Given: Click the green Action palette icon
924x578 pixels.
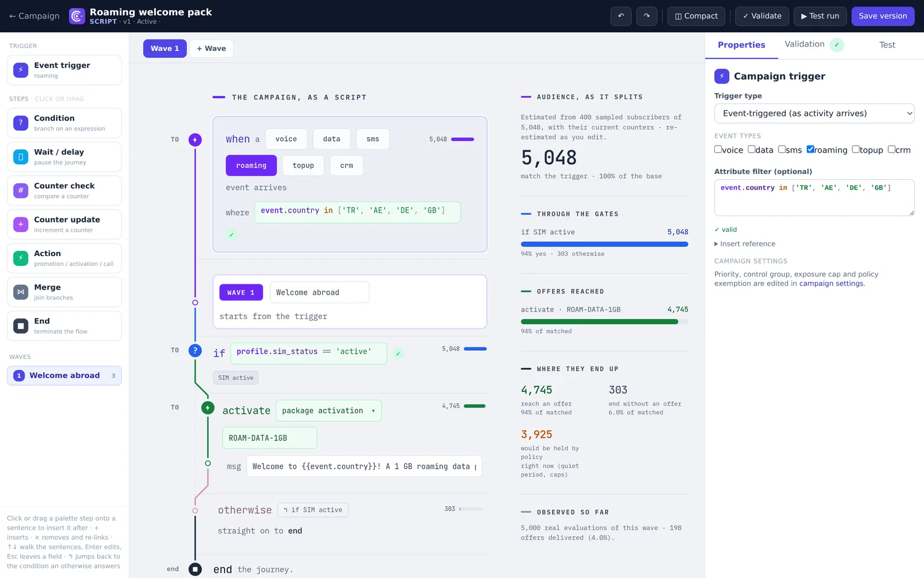Looking at the screenshot, I should (21, 258).
